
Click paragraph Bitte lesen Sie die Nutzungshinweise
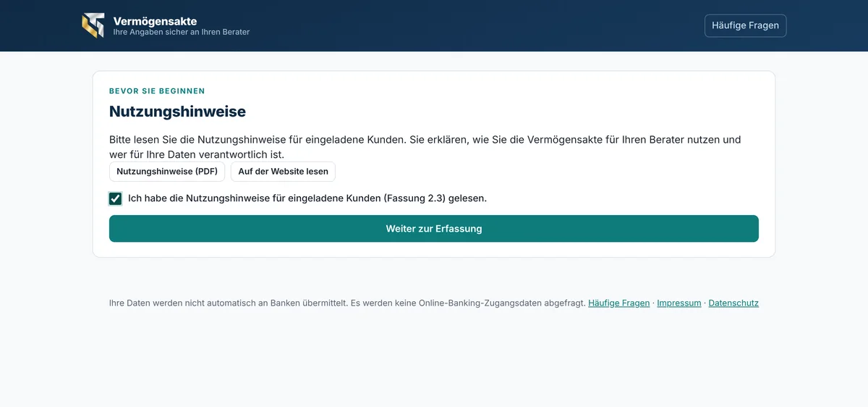(x=425, y=146)
